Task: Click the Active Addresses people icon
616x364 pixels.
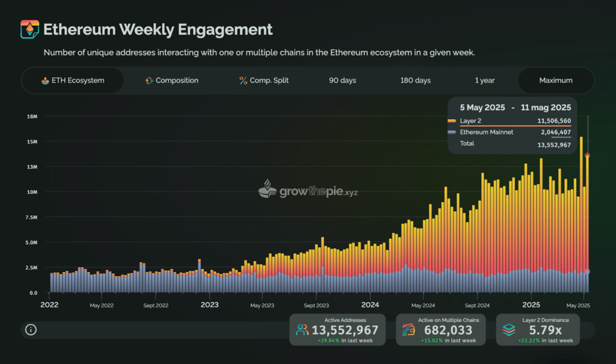Action: point(302,330)
